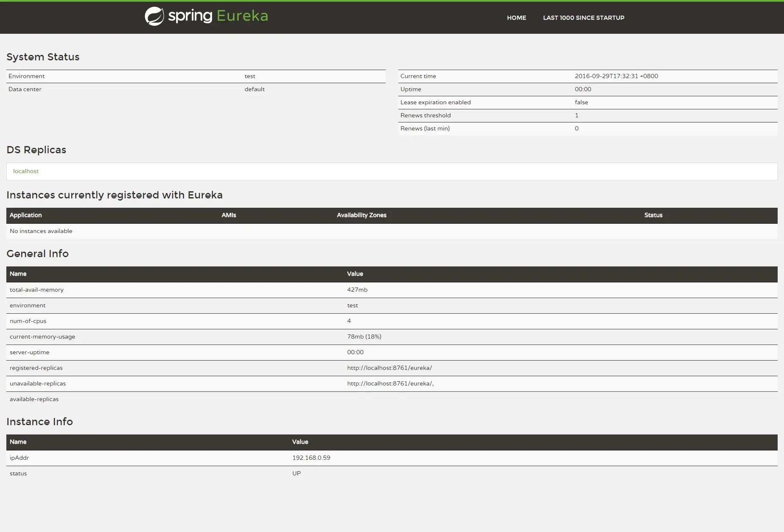Click the current-memory-usage row name
This screenshot has height=532, width=784.
[42, 337]
